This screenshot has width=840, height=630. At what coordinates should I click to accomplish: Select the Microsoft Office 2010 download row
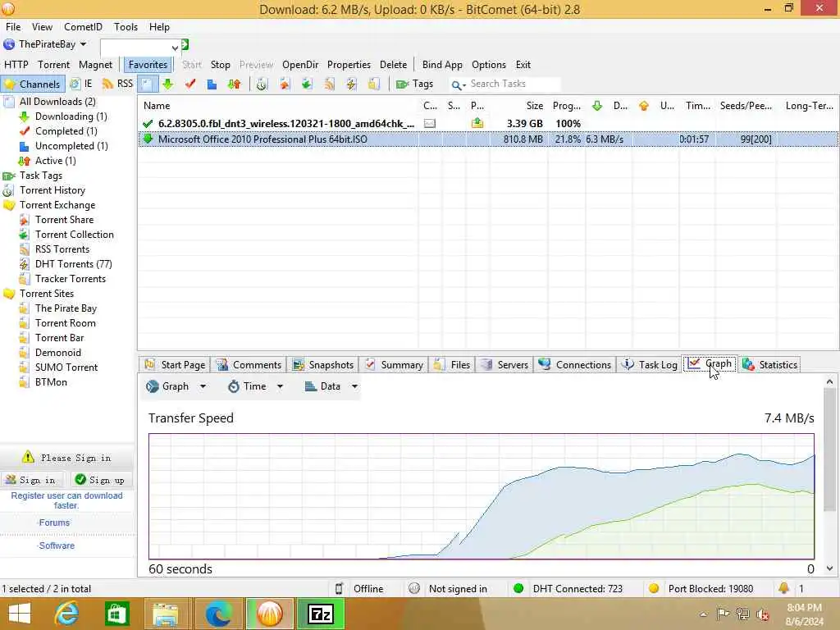487,139
